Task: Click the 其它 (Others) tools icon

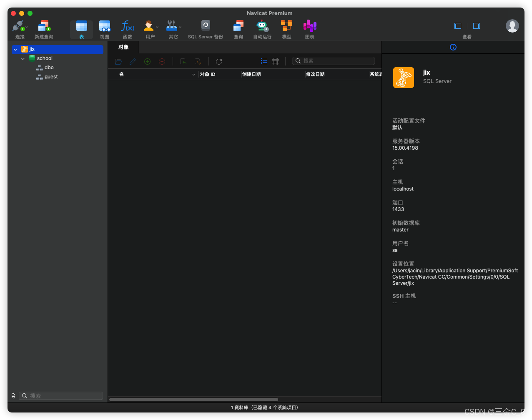Action: pos(172,26)
